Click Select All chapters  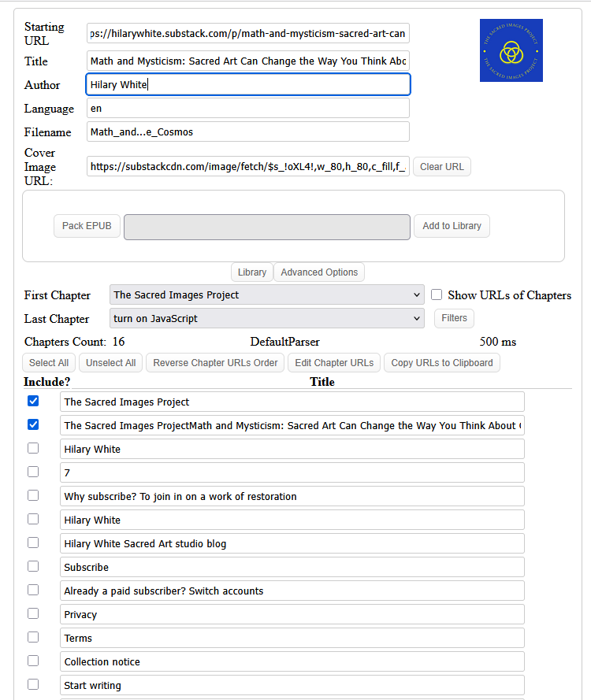tap(49, 363)
